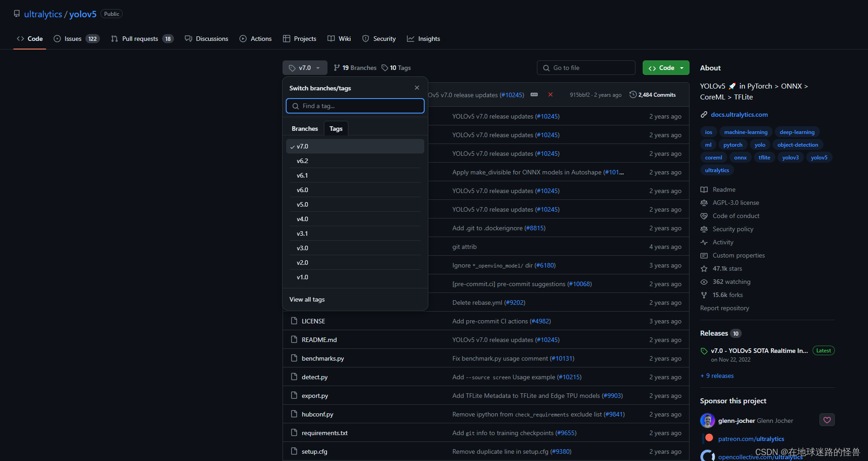Click the failed status red X icon
Viewport: 868px width, 461px height.
550,94
